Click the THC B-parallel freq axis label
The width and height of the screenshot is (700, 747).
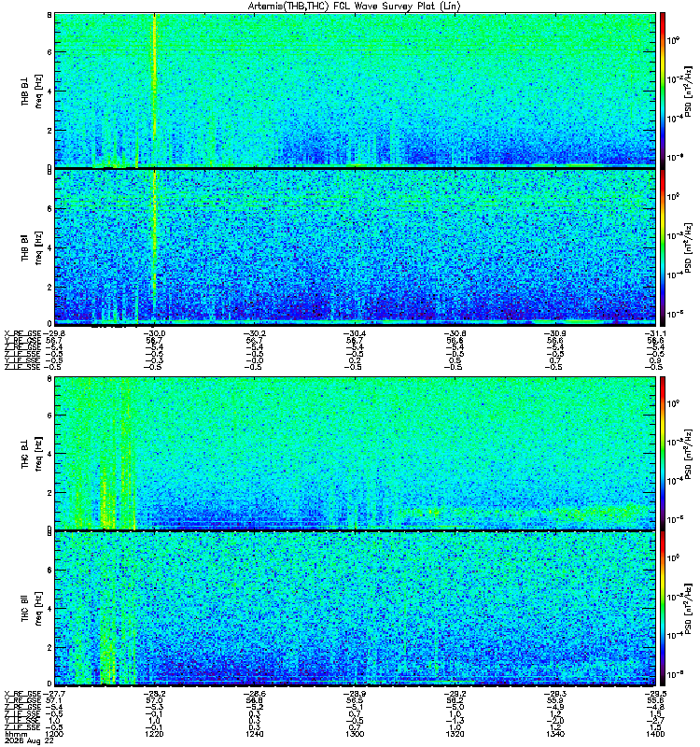pos(32,609)
